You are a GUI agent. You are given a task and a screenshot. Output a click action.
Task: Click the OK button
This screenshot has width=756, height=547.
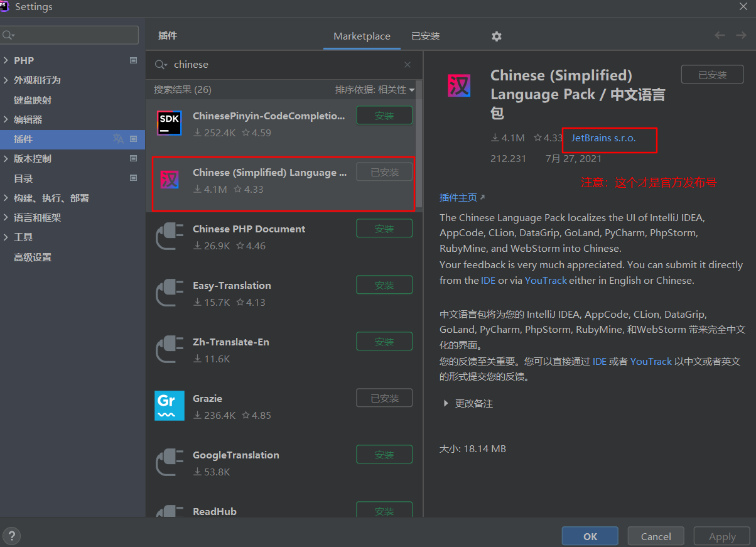pyautogui.click(x=590, y=536)
